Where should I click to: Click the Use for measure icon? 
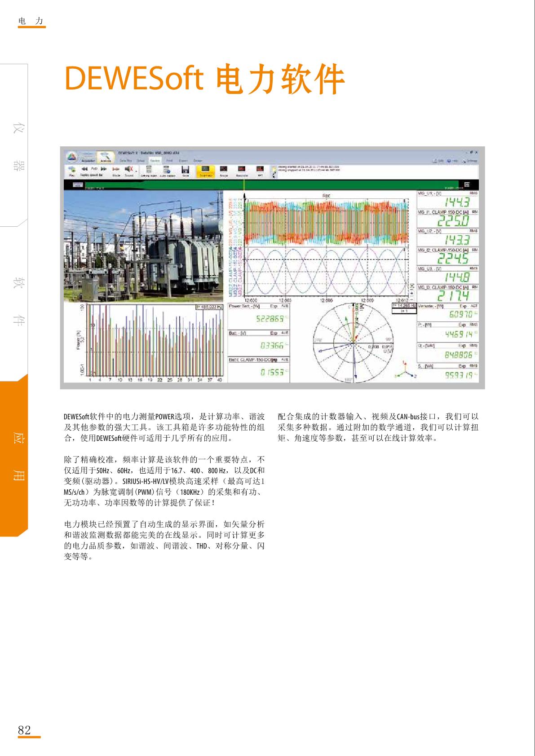click(x=167, y=171)
